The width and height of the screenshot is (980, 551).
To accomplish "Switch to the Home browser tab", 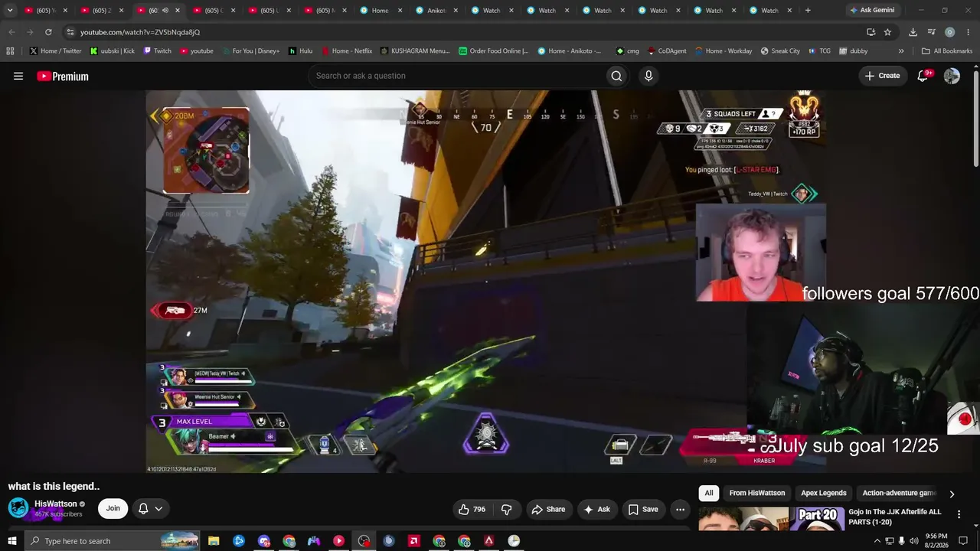I will (381, 11).
